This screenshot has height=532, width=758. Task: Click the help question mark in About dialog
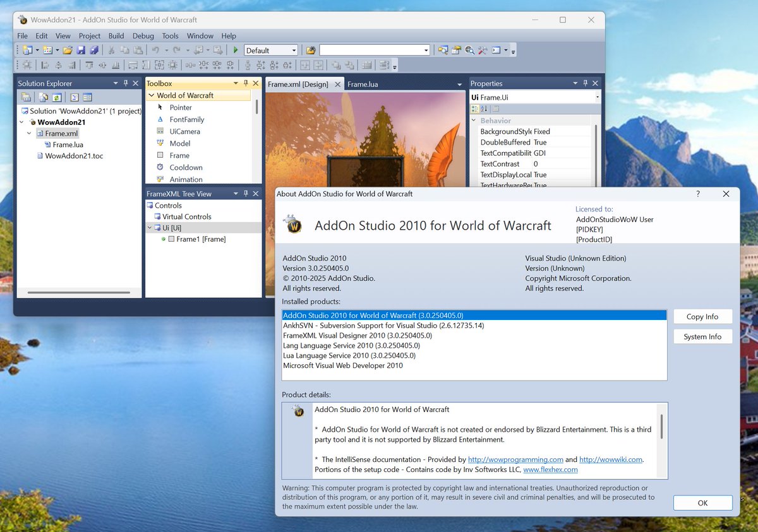coord(698,194)
